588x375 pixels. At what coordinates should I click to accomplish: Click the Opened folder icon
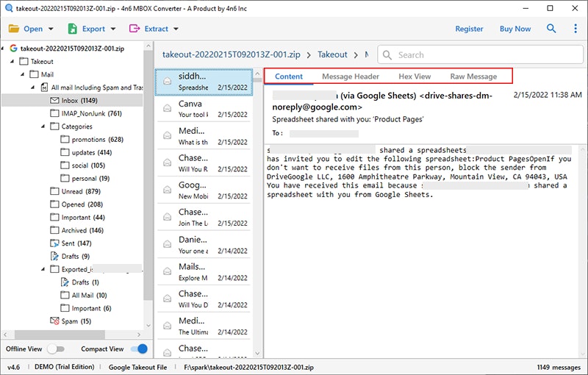[54, 204]
